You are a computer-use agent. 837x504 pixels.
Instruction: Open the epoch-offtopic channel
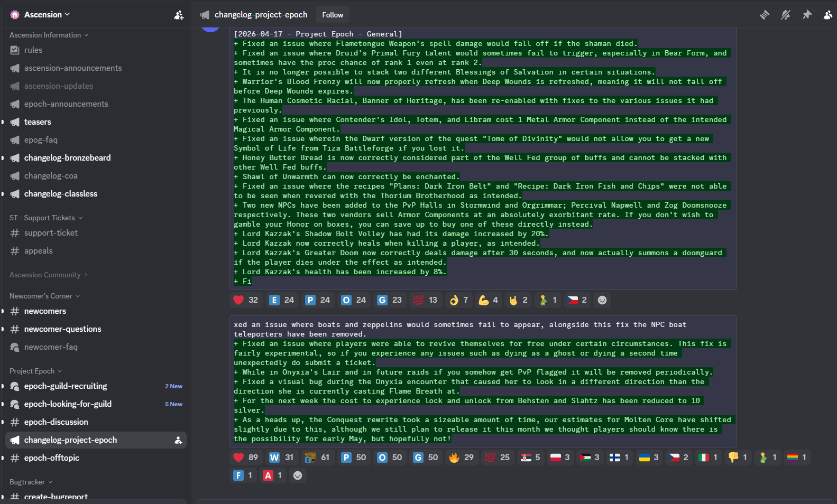point(96,458)
